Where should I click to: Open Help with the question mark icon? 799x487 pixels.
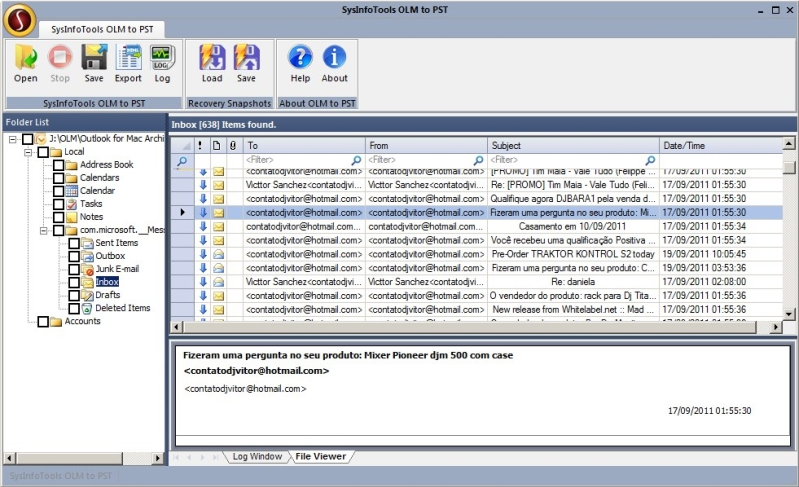coord(300,57)
